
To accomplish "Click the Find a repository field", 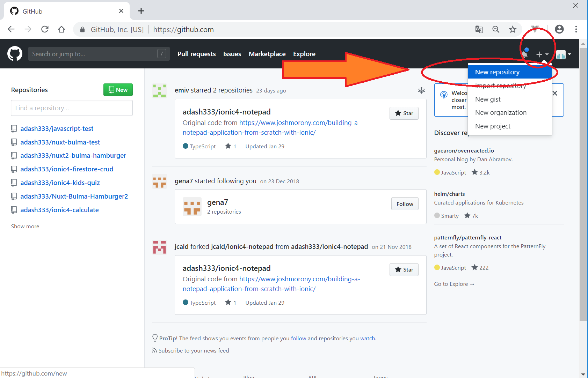I will (x=72, y=108).
